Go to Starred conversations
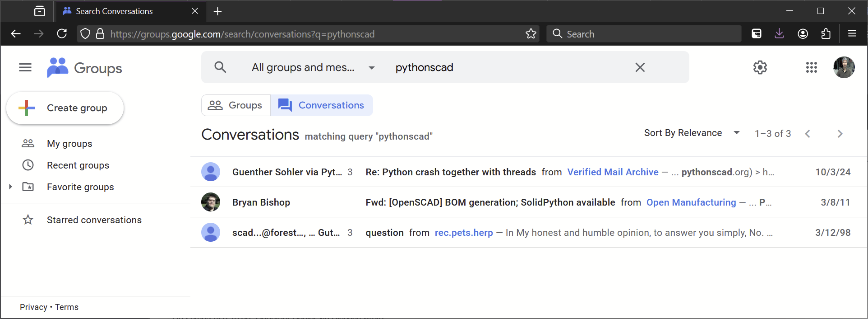868x319 pixels. coord(94,220)
